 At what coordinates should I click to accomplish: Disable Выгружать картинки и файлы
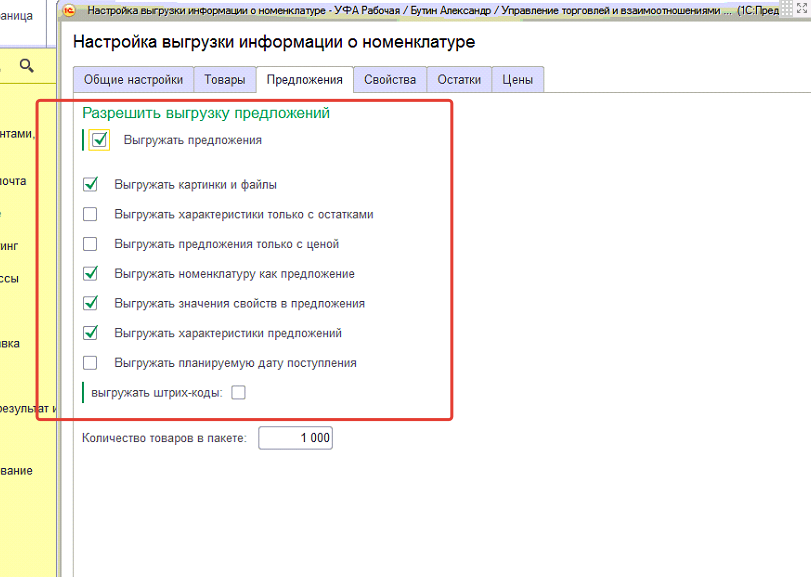tap(91, 185)
